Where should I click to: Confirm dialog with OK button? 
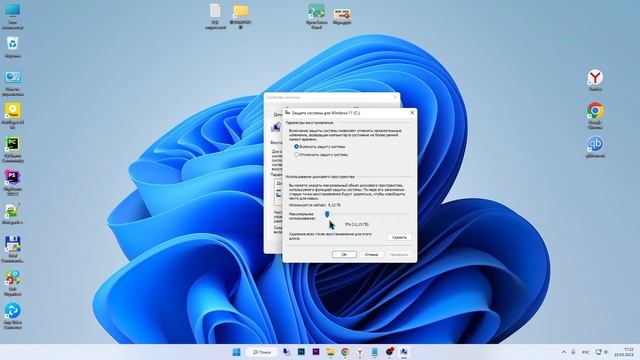coord(344,254)
